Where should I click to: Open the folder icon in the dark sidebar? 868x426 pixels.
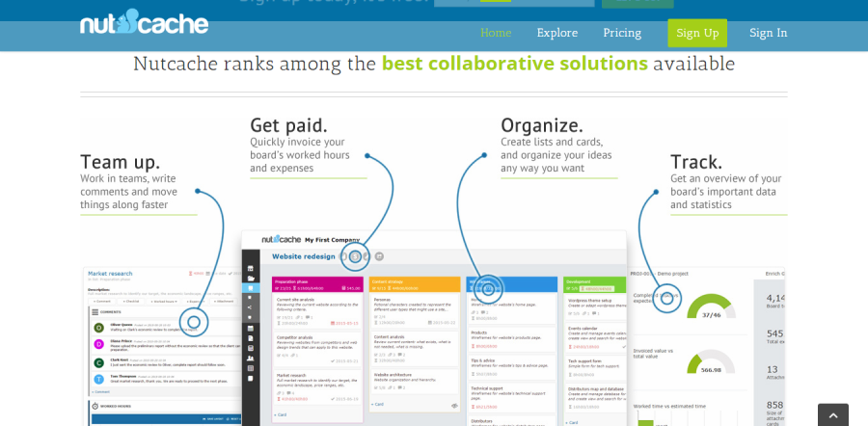click(250, 279)
